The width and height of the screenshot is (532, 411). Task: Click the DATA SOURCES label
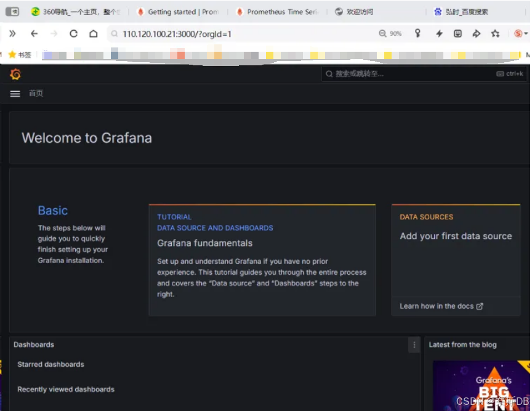[x=427, y=217]
